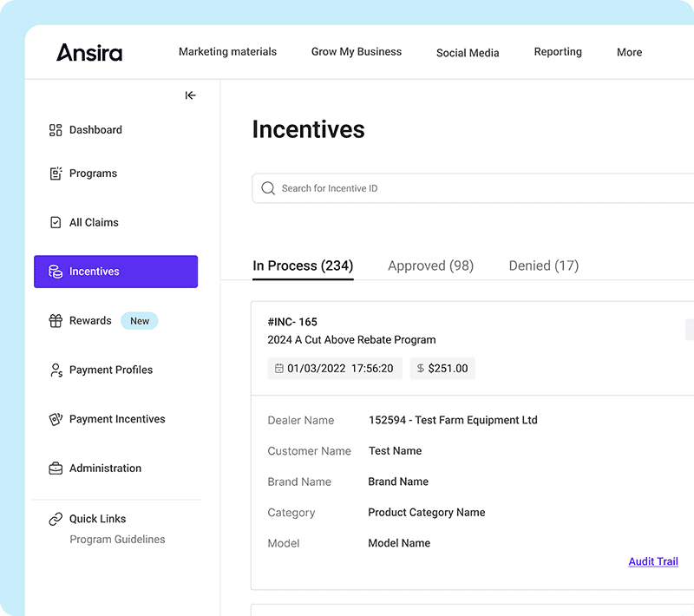Open Grow My Business from the top menu

[x=357, y=52]
